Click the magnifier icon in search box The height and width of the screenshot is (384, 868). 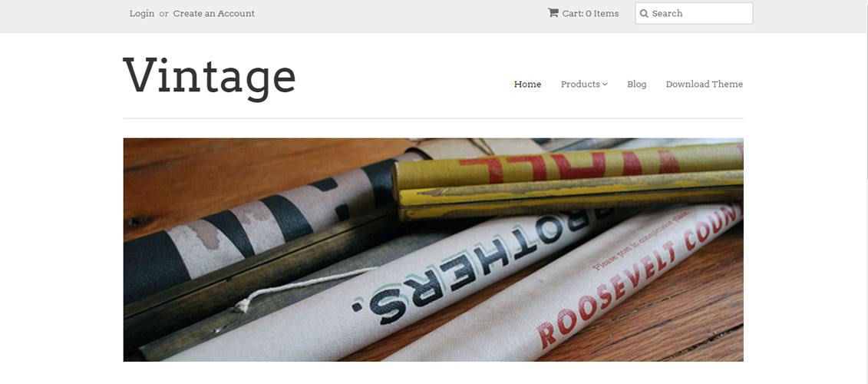(x=644, y=13)
